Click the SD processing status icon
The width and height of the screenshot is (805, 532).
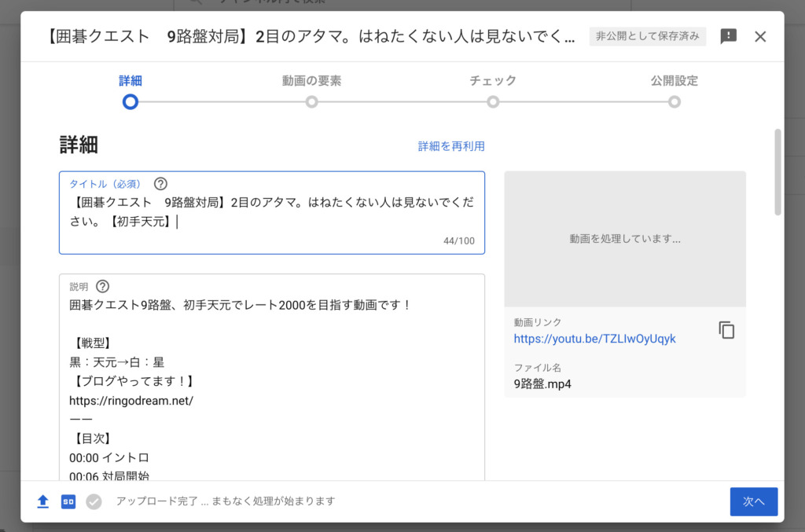[68, 501]
